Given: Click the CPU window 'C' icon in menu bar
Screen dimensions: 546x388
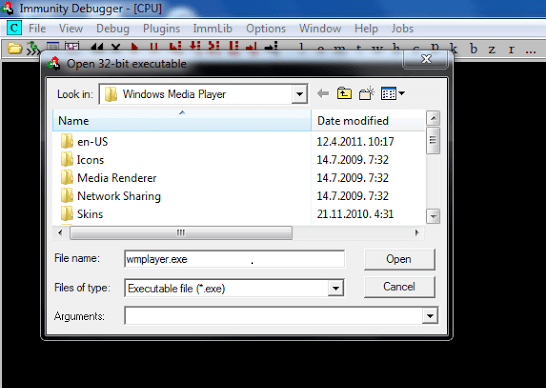Looking at the screenshot, I should [14, 28].
